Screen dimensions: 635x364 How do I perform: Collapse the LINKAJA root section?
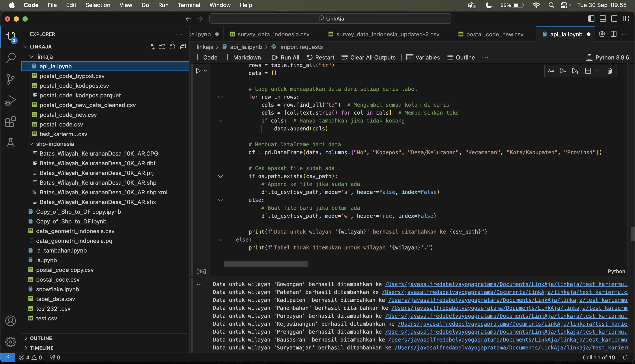click(25, 47)
